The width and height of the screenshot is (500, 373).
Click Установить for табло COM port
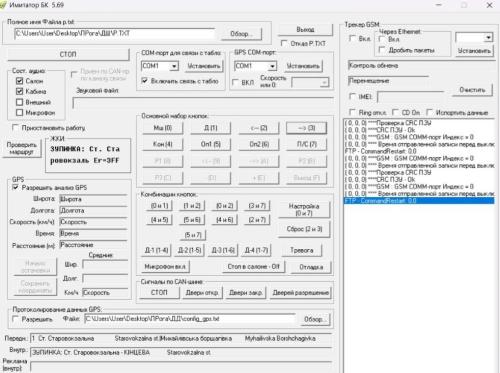203,66
